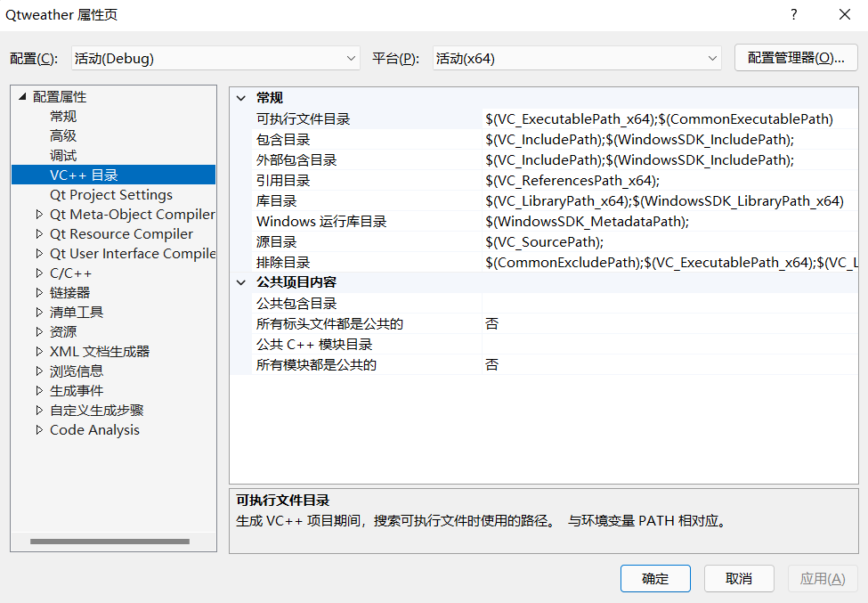868x603 pixels.
Task: Expand the 链接器 linker node
Action: 39,292
